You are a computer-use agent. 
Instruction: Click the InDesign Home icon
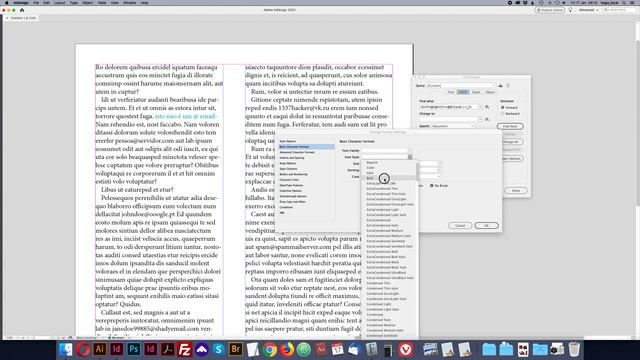[x=22, y=10]
